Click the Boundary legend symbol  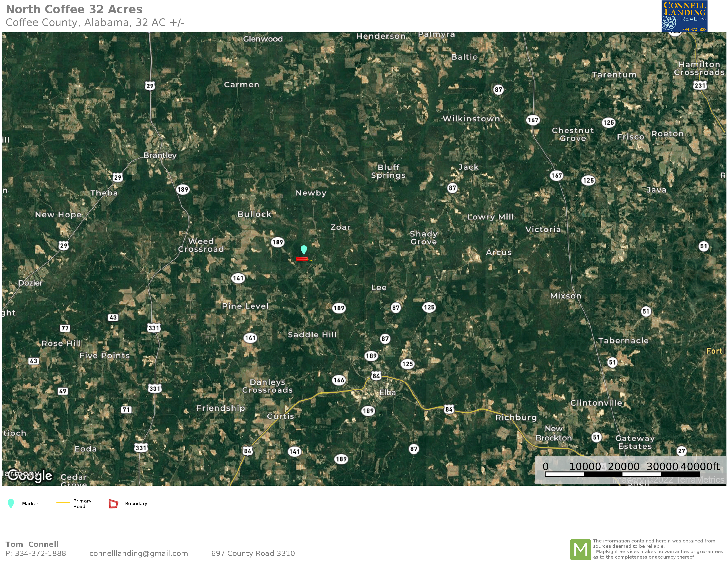tap(113, 504)
